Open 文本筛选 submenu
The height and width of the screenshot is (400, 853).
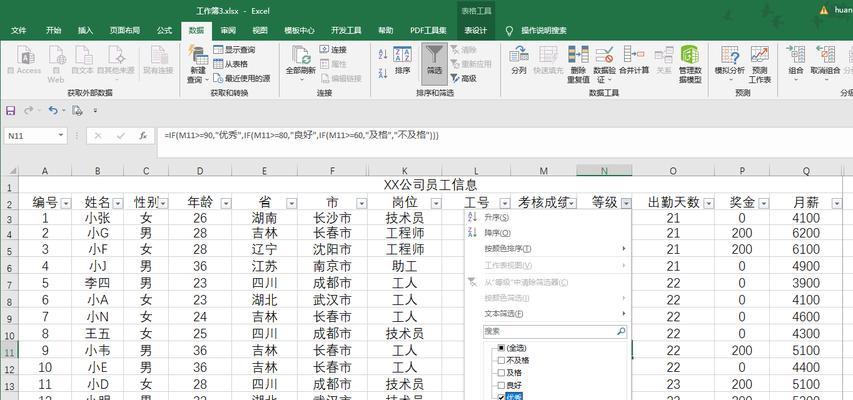(x=546, y=314)
